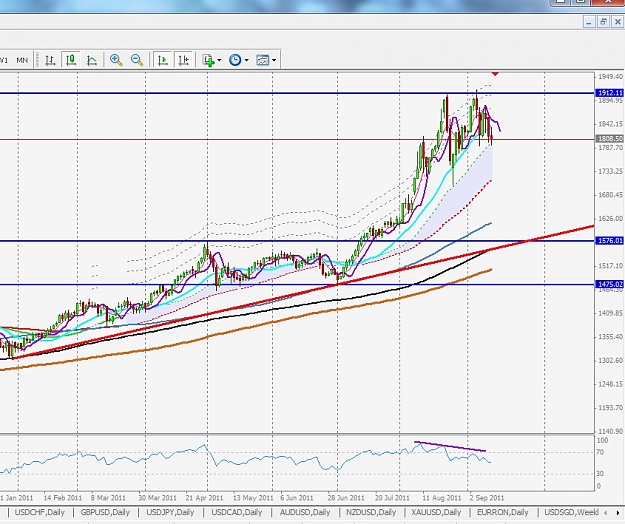
Task: Expand dropdown arrow beside indicators icon
Action: [x=219, y=61]
